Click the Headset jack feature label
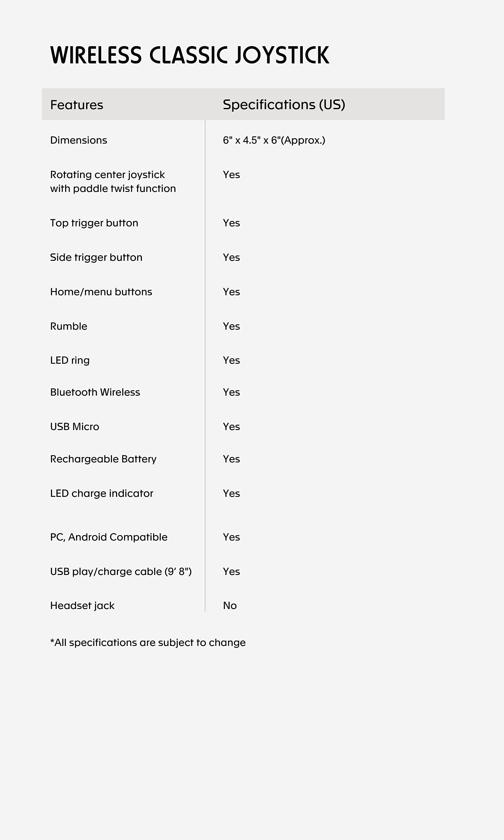The width and height of the screenshot is (504, 840). click(x=82, y=606)
